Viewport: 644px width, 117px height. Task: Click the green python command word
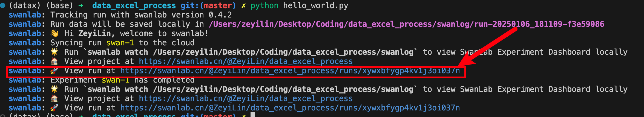click(264, 5)
